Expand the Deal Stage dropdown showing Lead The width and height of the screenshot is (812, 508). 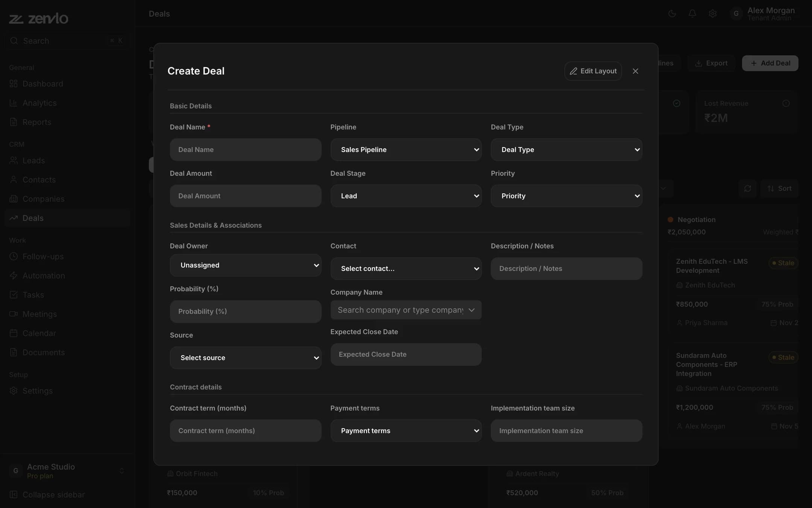pyautogui.click(x=406, y=196)
